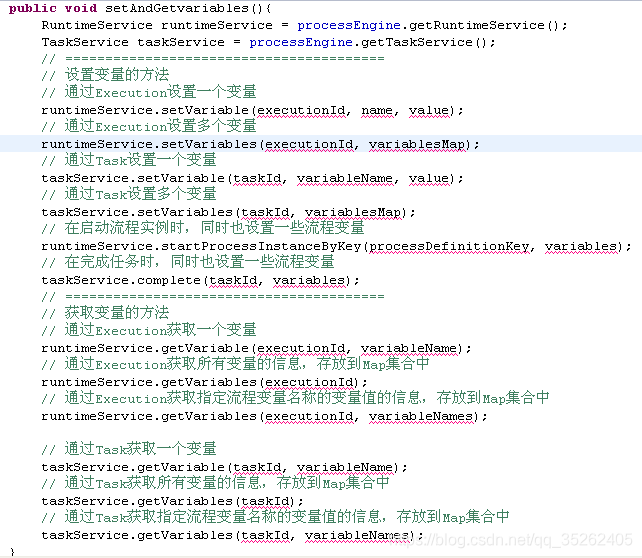The image size is (642, 558).
Task: Select the comment 通过Task设置一个变量
Action: coord(140,160)
